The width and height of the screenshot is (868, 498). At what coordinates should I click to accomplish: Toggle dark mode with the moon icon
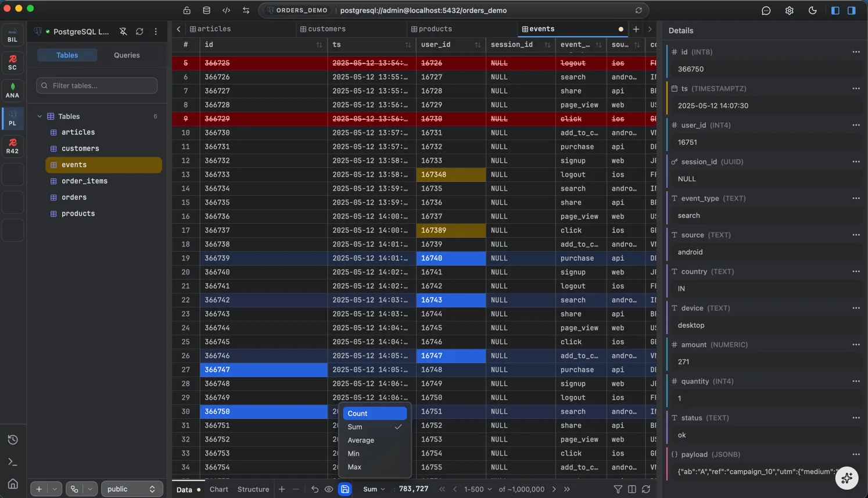tap(813, 10)
